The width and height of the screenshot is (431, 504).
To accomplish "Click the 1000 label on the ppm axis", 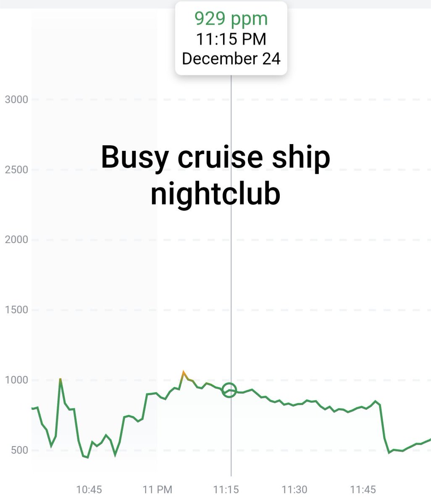I will pos(16,380).
